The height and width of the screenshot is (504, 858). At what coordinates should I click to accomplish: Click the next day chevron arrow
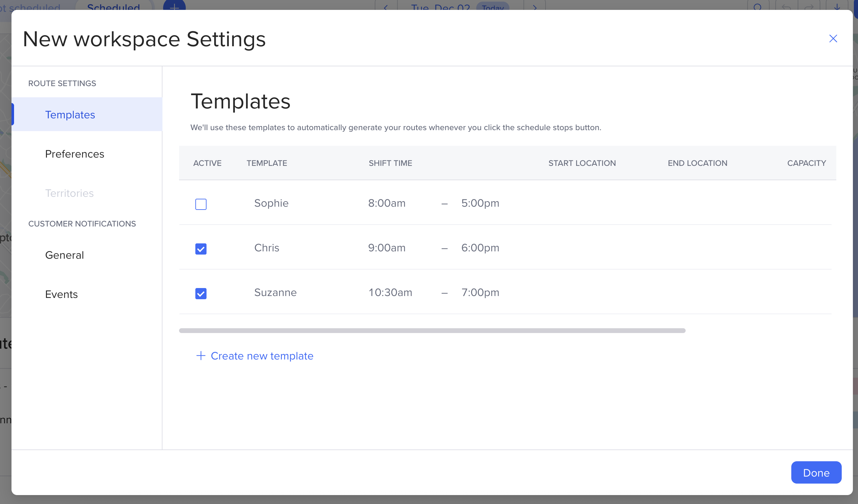tap(535, 7)
